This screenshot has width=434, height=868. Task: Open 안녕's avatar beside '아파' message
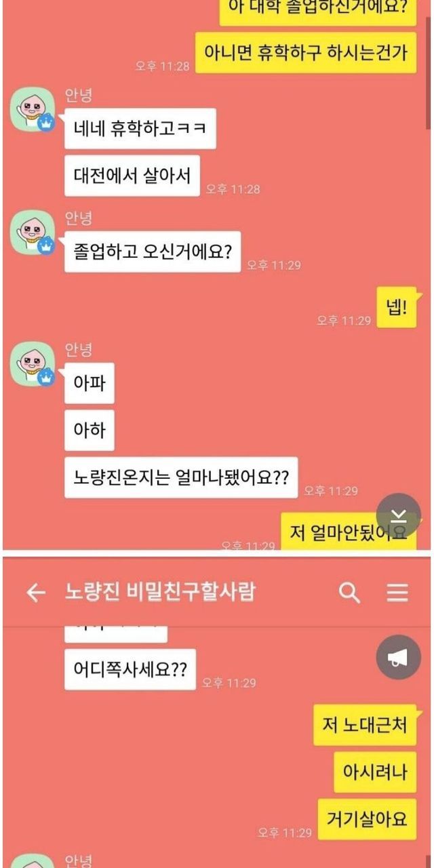[x=32, y=365]
